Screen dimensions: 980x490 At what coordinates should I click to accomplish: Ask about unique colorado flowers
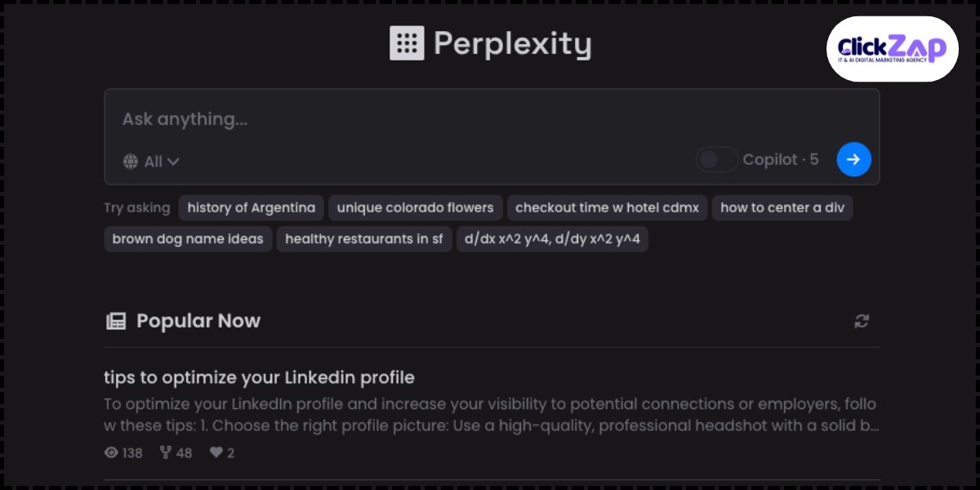(415, 207)
